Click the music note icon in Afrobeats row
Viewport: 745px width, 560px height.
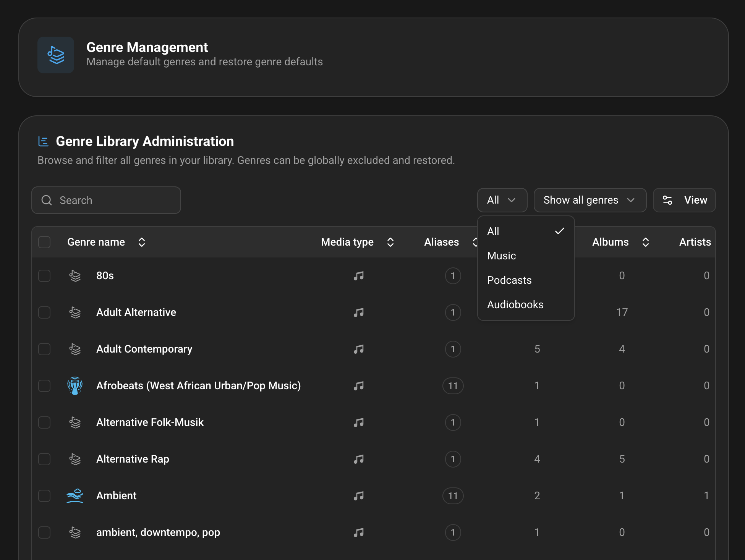pyautogui.click(x=359, y=386)
